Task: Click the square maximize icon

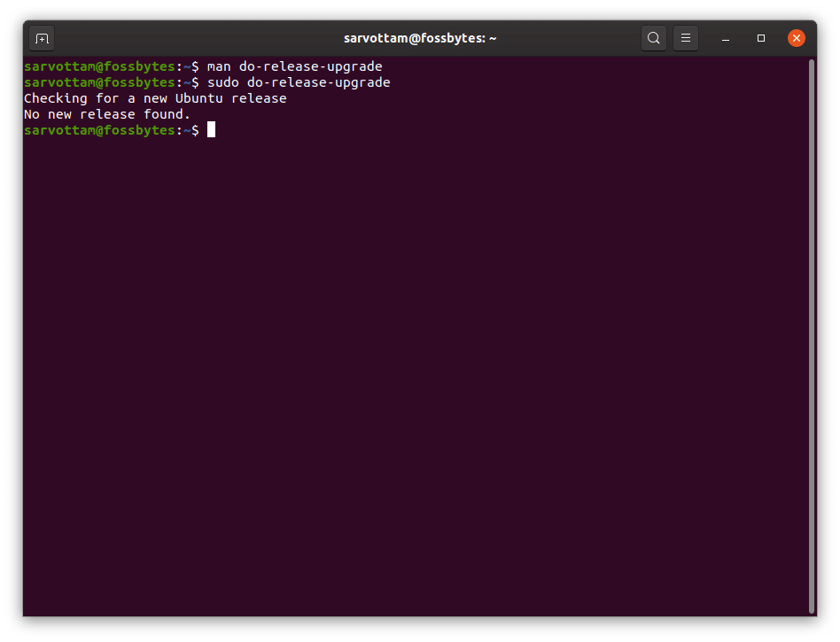Action: tap(762, 38)
